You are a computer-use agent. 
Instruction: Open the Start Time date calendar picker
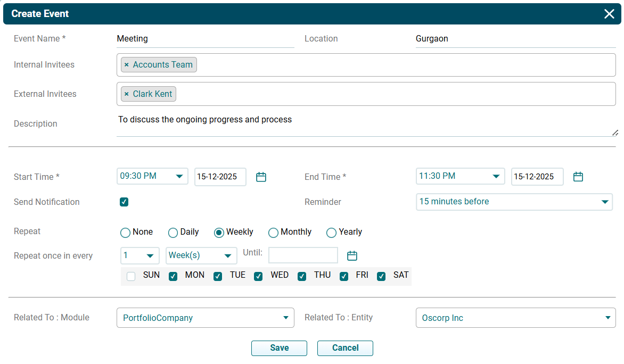[261, 177]
